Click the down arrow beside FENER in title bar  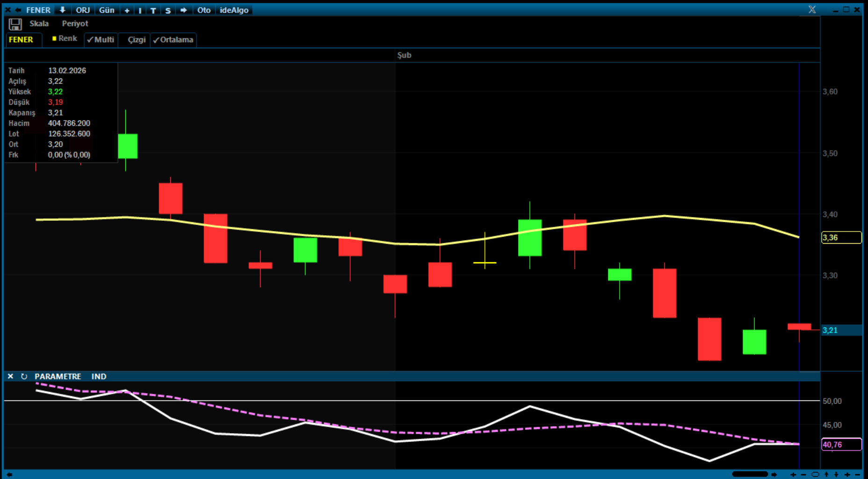pyautogui.click(x=62, y=10)
